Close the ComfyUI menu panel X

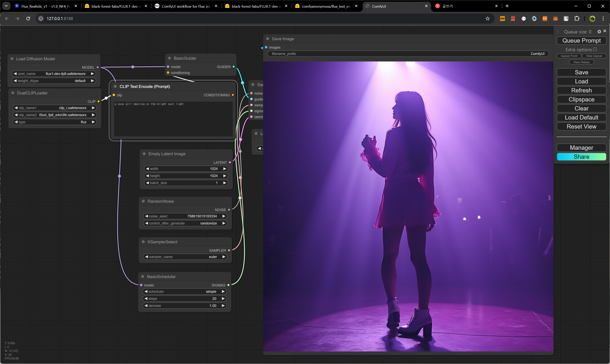tap(605, 31)
